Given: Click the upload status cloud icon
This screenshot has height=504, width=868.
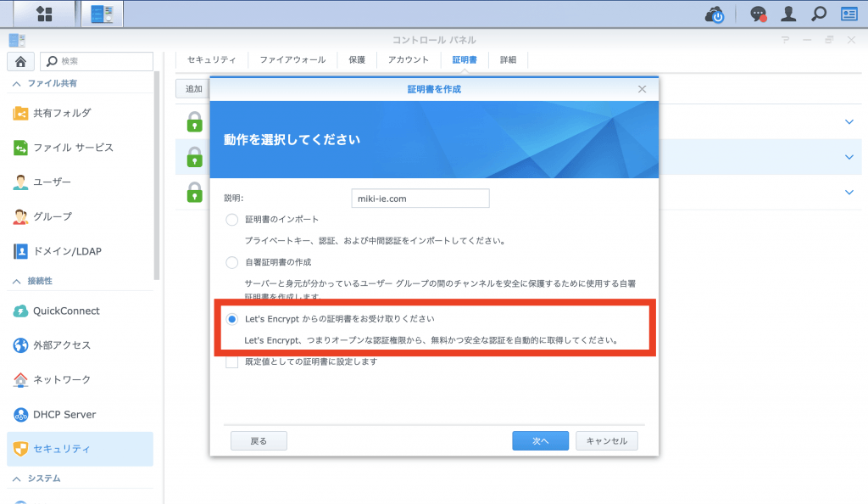Looking at the screenshot, I should coord(716,14).
